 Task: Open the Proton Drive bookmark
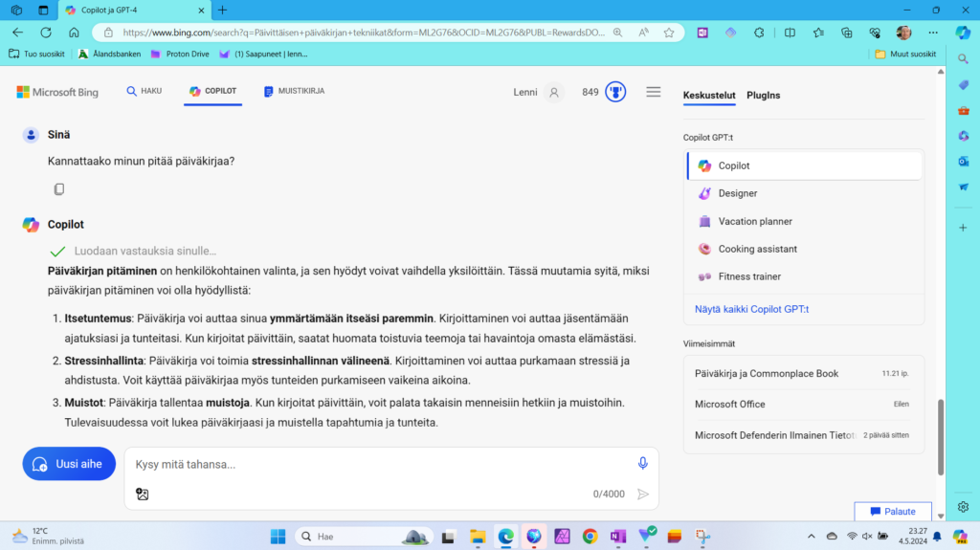tap(180, 55)
